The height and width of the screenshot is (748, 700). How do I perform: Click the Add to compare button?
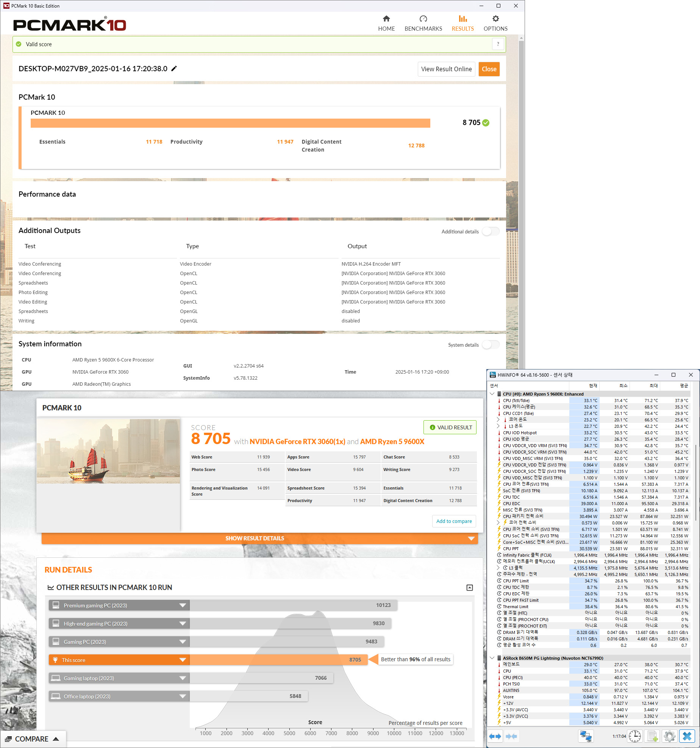pos(454,521)
